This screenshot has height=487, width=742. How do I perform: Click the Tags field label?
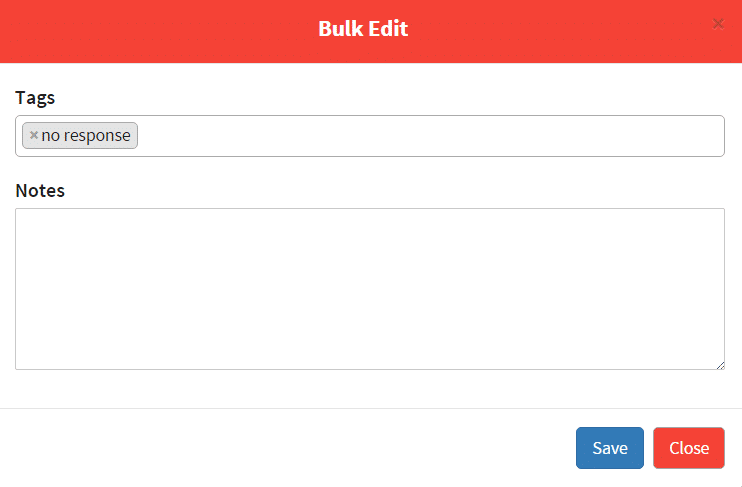[35, 97]
